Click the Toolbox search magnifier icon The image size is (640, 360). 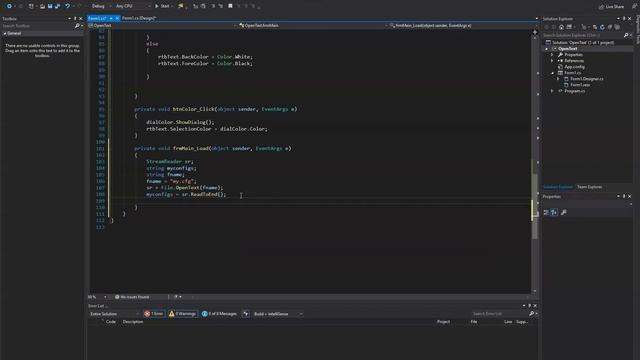[x=77, y=26]
